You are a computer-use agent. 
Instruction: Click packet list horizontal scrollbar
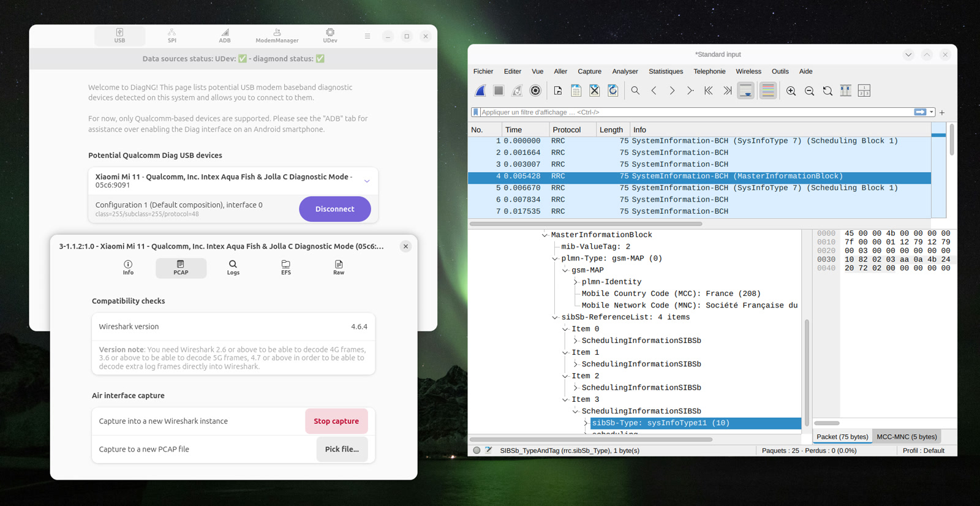(x=586, y=224)
